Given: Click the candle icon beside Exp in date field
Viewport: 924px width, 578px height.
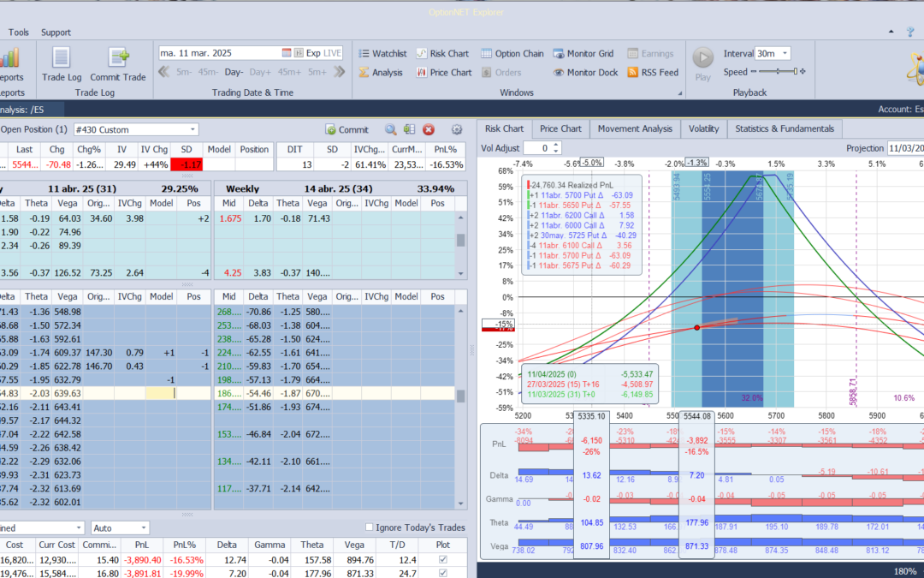Looking at the screenshot, I should click(x=299, y=53).
